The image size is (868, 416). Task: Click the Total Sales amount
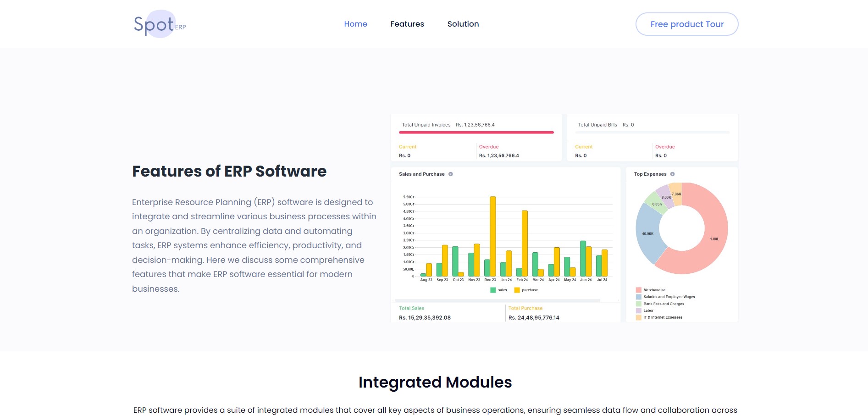point(425,317)
